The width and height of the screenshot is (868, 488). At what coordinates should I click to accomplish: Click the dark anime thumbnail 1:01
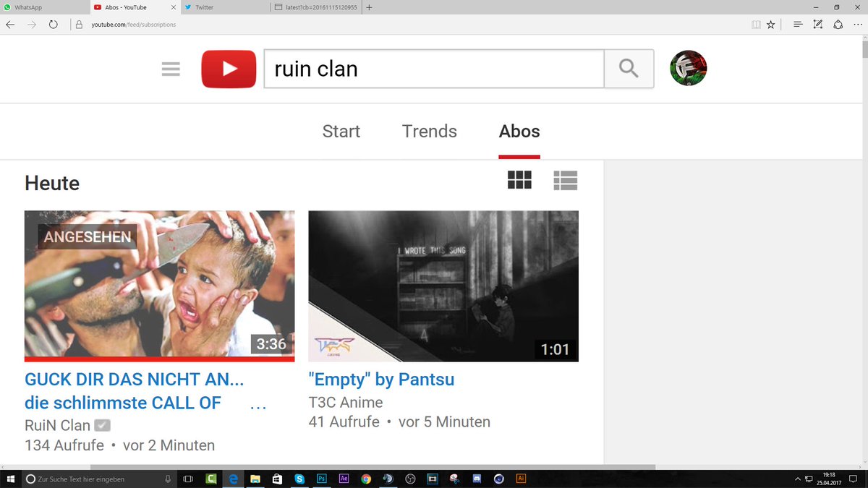443,286
